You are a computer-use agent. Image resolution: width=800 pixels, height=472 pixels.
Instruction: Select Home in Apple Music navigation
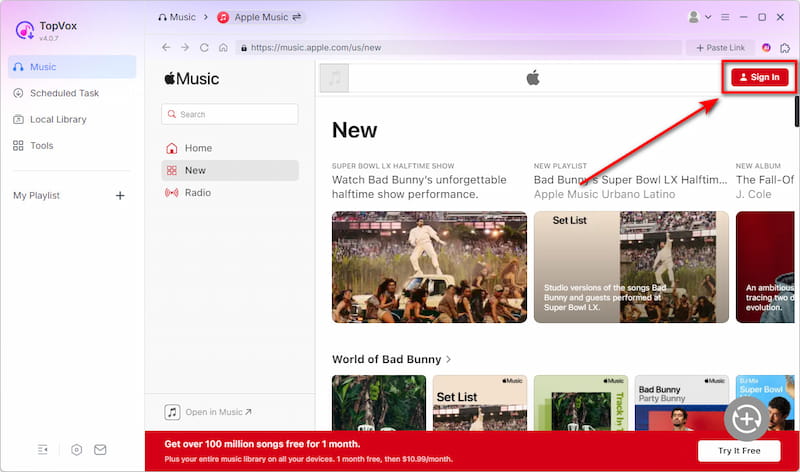pos(230,148)
